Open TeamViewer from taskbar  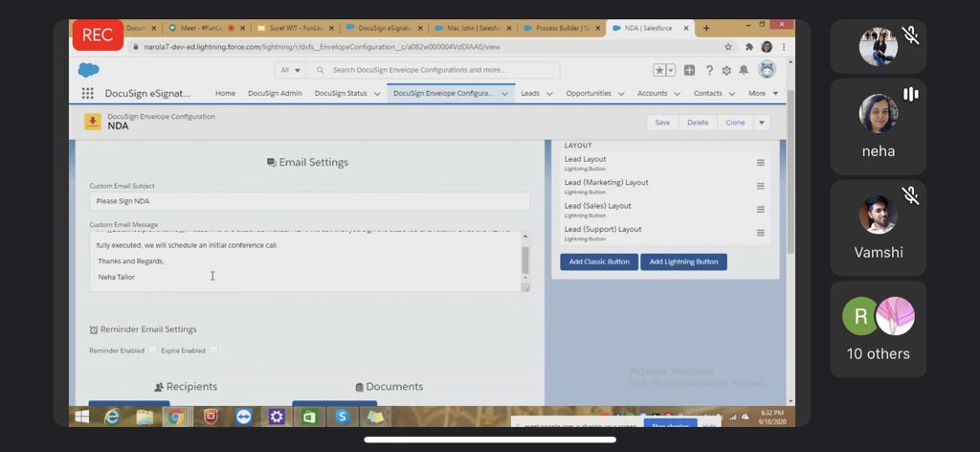[244, 417]
